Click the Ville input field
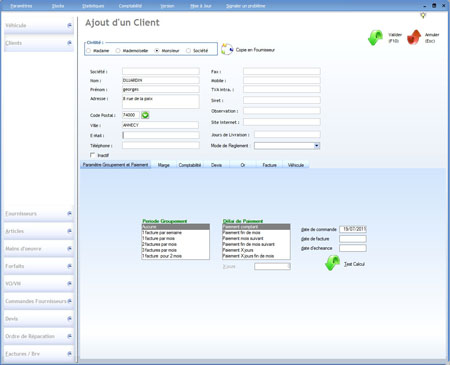Screen dimensions: 450x365 tap(160, 125)
